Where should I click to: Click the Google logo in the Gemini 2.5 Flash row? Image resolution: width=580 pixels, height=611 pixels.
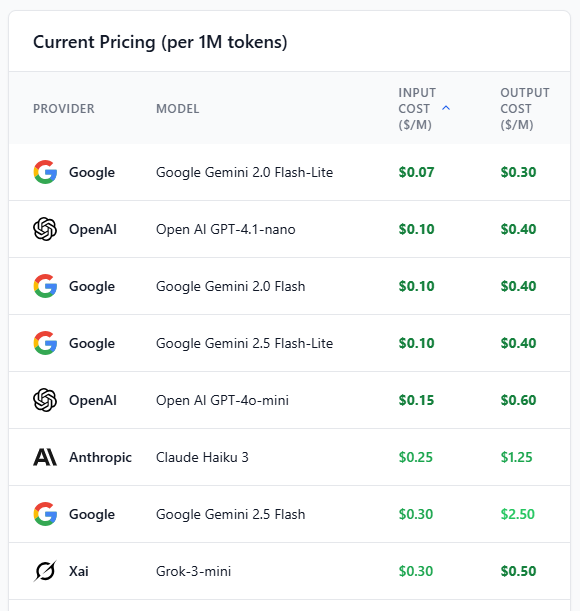pos(45,514)
